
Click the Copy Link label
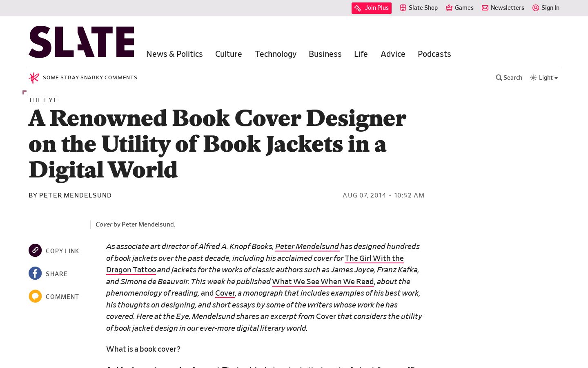point(62,251)
